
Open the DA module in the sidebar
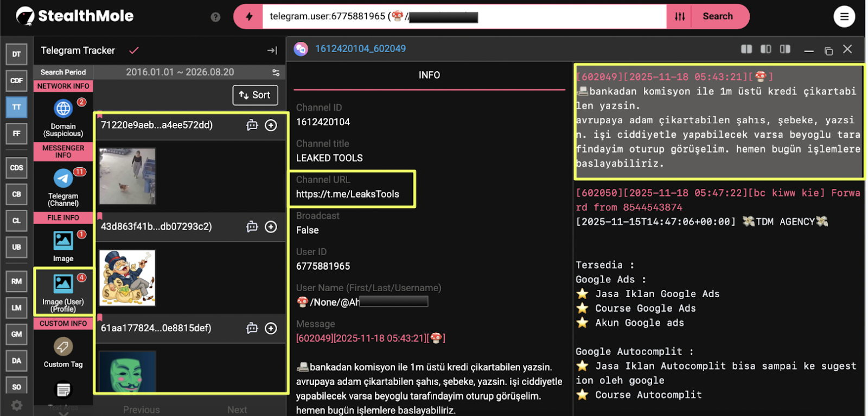(17, 361)
